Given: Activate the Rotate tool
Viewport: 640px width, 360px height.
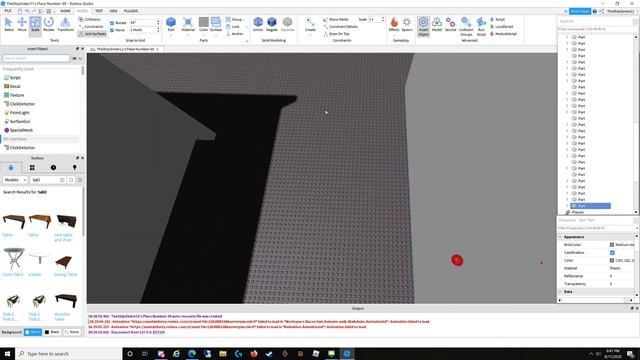Looking at the screenshot, I should 49,24.
